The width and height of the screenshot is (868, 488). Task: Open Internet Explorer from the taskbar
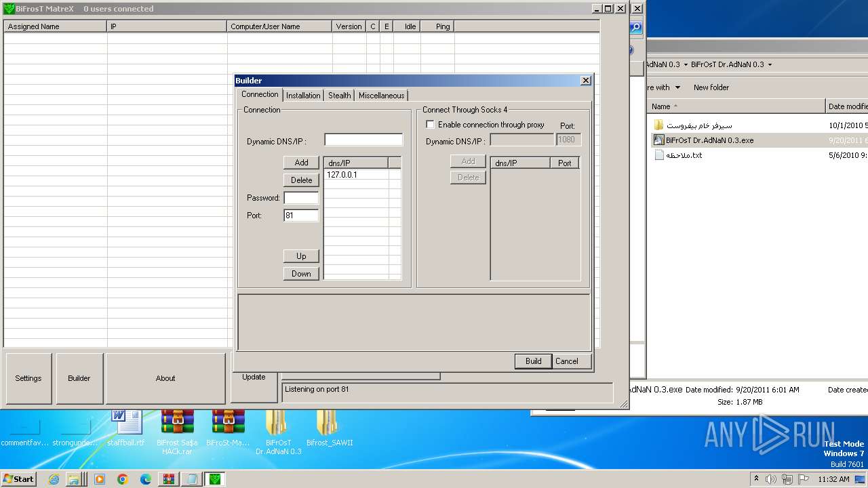coord(54,479)
